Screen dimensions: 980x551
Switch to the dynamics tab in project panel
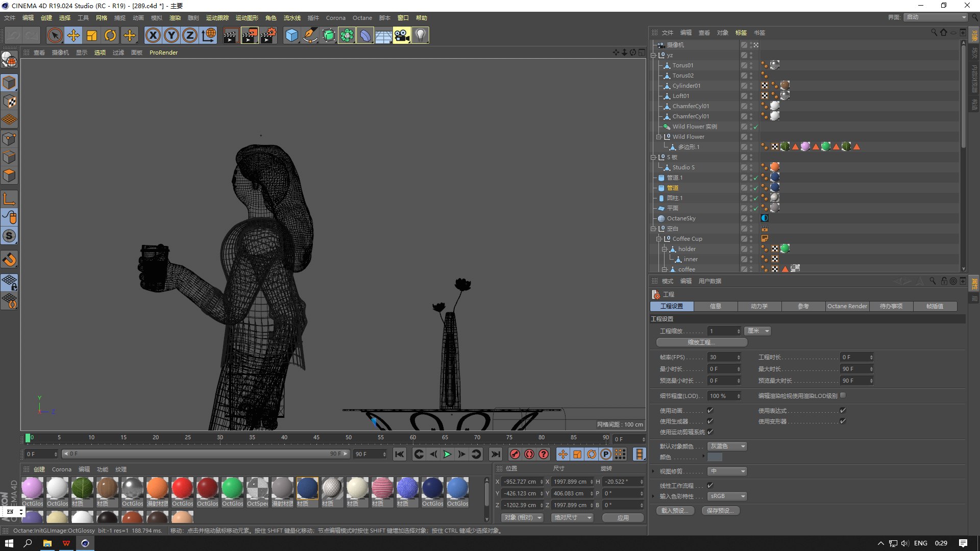pos(759,306)
